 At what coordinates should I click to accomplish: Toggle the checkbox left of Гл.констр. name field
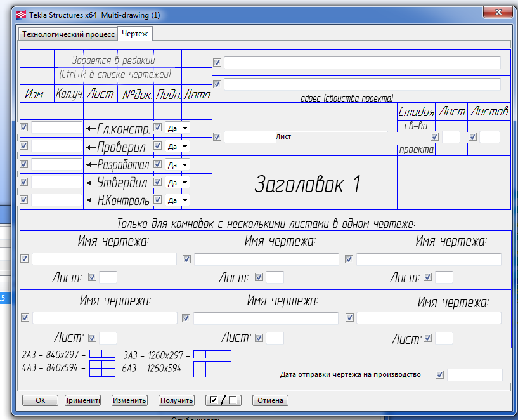[x=24, y=128]
